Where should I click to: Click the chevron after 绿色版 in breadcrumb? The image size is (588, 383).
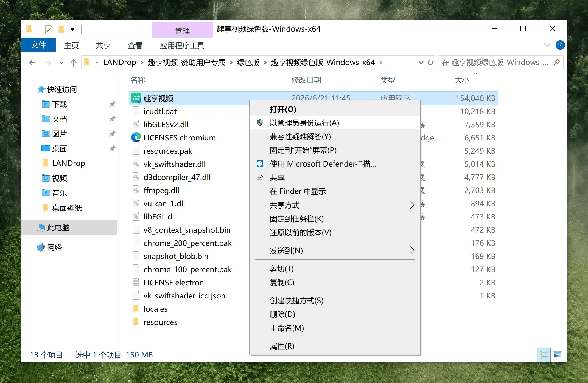click(x=265, y=63)
